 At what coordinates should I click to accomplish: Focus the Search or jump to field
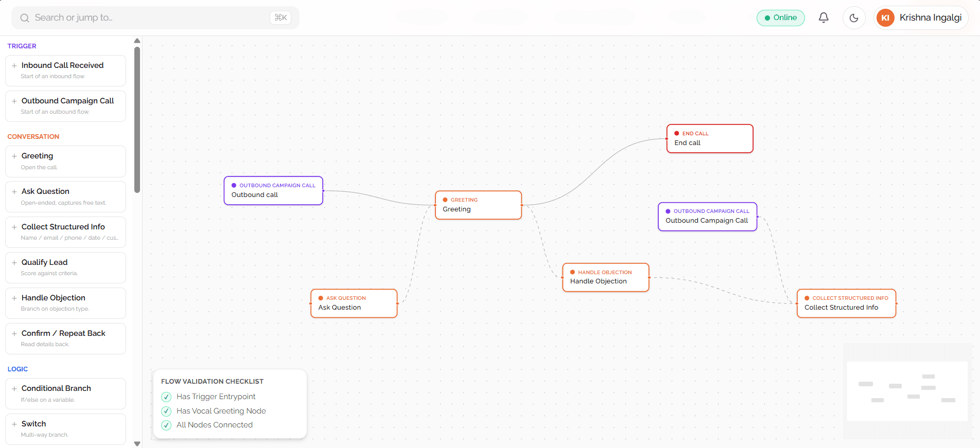[x=155, y=18]
